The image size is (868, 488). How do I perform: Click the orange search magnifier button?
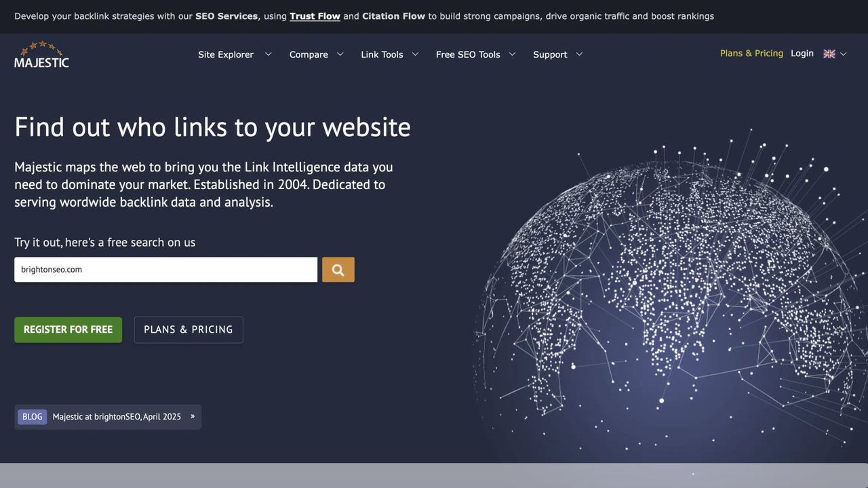[x=338, y=270]
